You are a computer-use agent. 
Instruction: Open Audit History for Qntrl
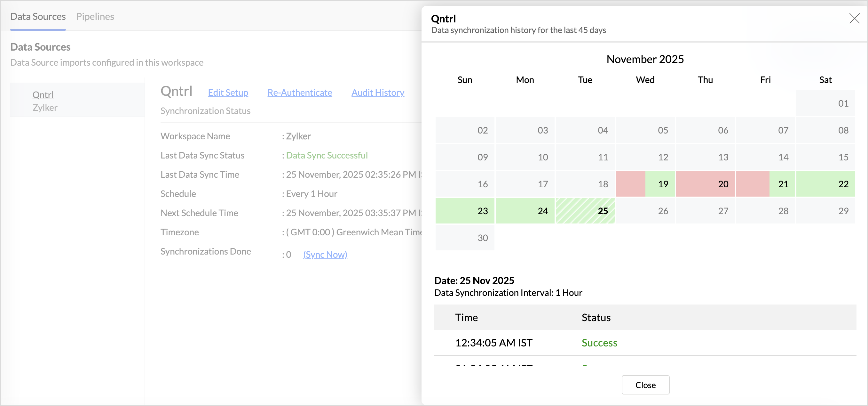[377, 93]
